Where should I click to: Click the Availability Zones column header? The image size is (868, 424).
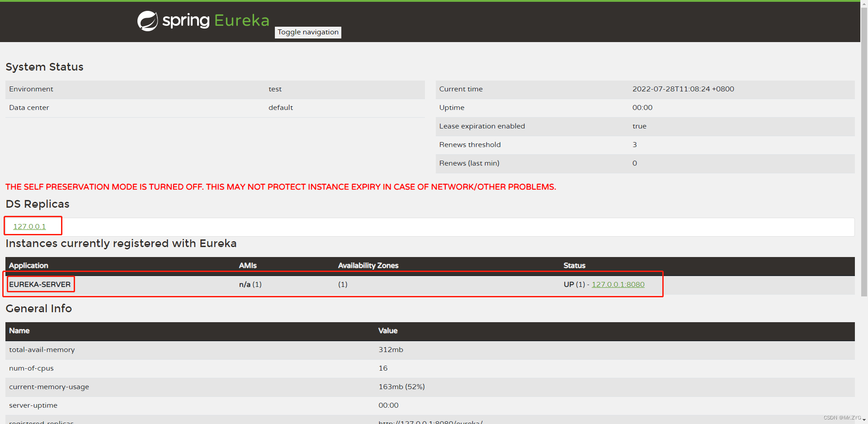pos(368,266)
